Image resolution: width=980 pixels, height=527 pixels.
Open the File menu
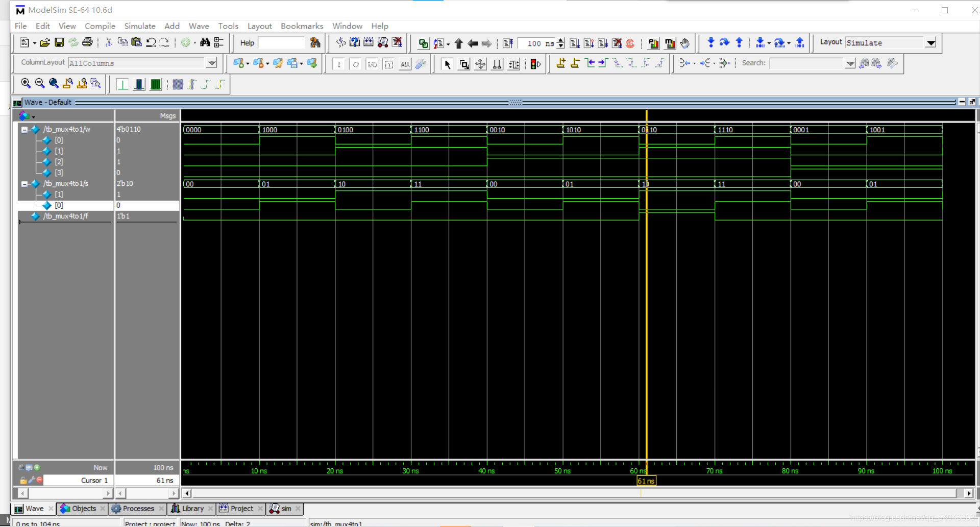pyautogui.click(x=21, y=26)
